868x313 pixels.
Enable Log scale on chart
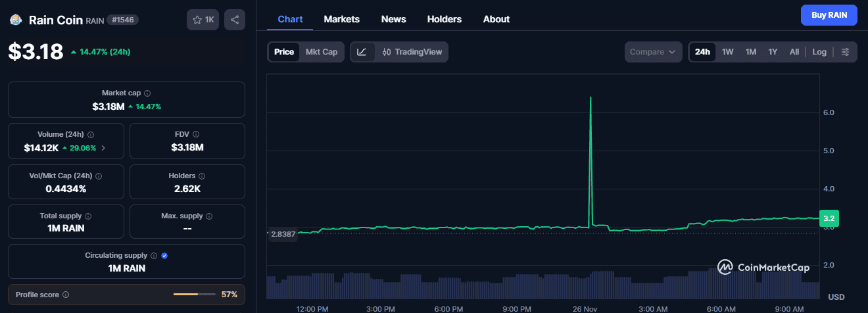pos(819,52)
